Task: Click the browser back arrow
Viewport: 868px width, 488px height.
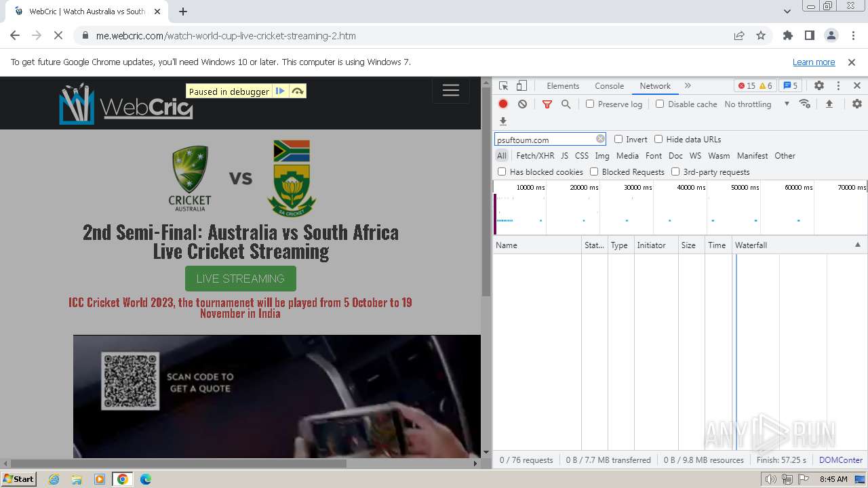Action: (x=15, y=36)
